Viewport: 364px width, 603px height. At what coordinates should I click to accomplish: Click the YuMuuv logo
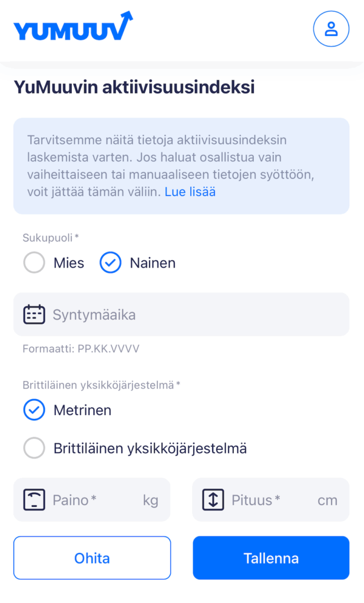(73, 26)
